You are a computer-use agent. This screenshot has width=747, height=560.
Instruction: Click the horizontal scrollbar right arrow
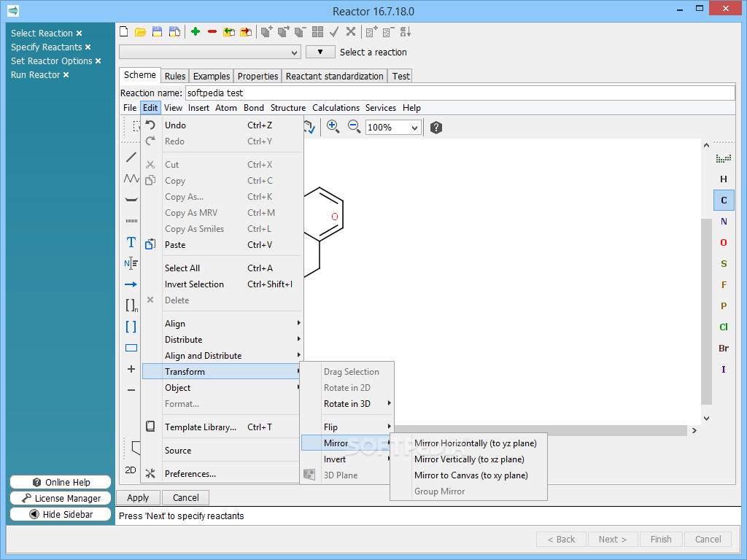click(694, 430)
